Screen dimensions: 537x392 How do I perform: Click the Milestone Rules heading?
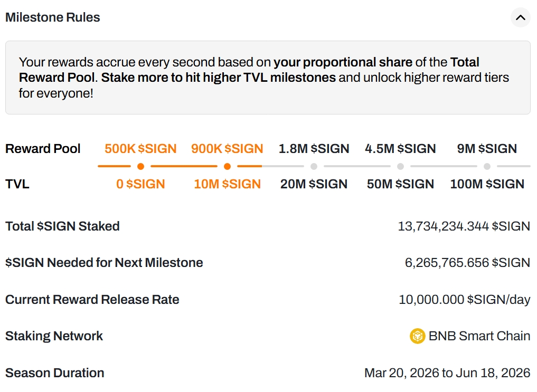(x=53, y=17)
